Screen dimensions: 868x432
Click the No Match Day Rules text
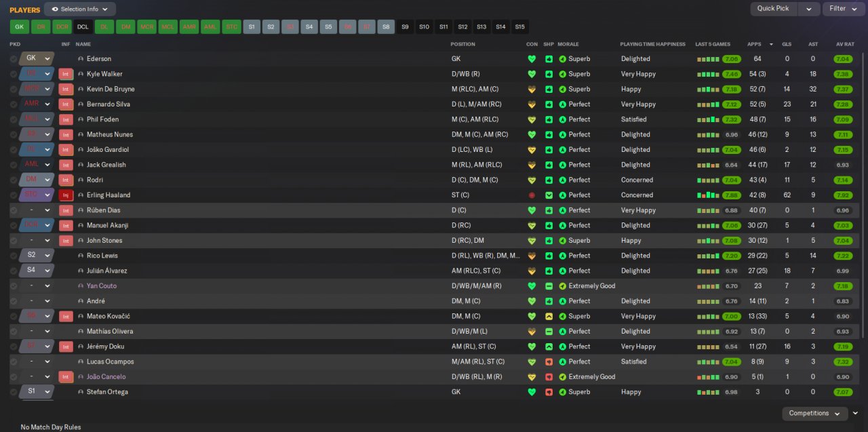pyautogui.click(x=51, y=427)
